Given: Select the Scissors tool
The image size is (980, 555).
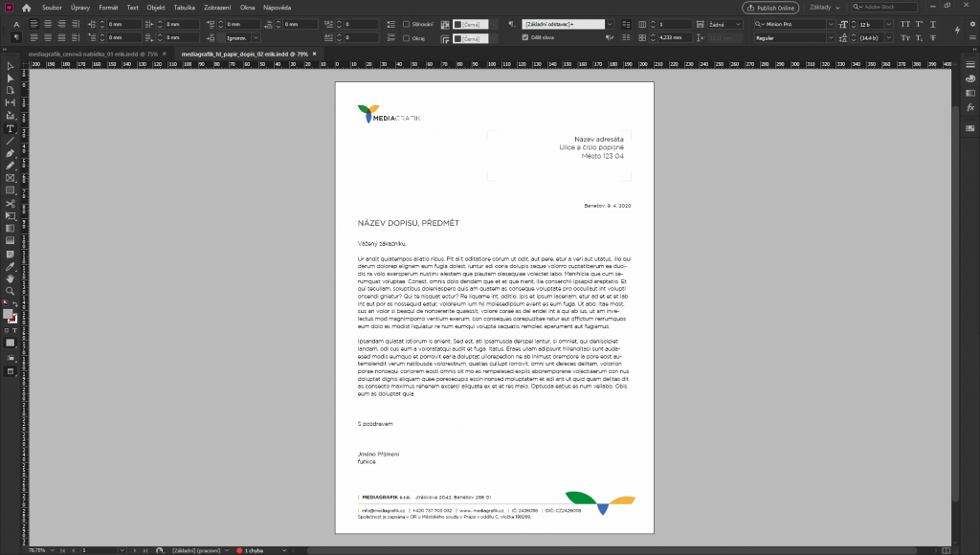Looking at the screenshot, I should pos(10,203).
